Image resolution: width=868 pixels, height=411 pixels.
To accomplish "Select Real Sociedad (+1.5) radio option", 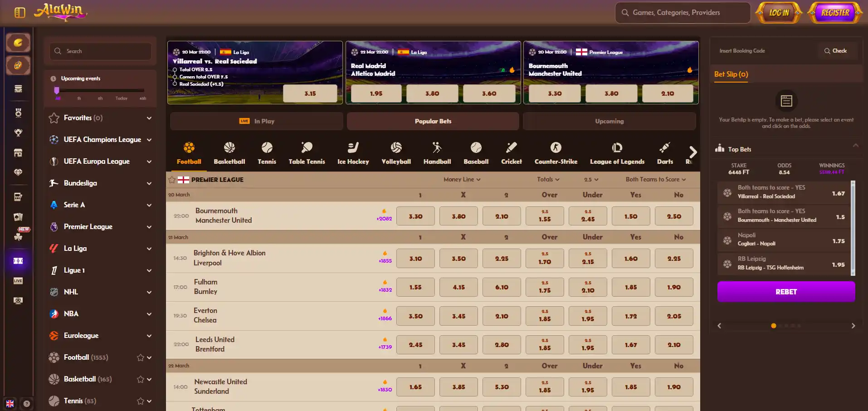I will coord(175,84).
